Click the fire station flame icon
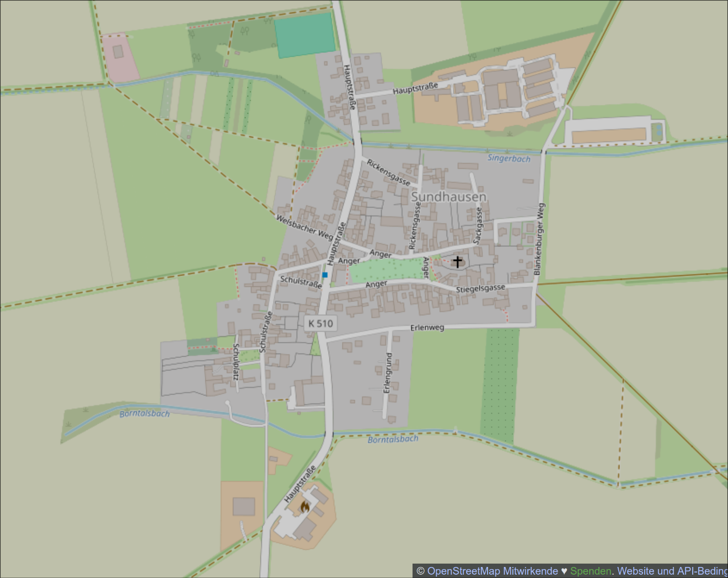The width and height of the screenshot is (728, 578). pos(304,506)
